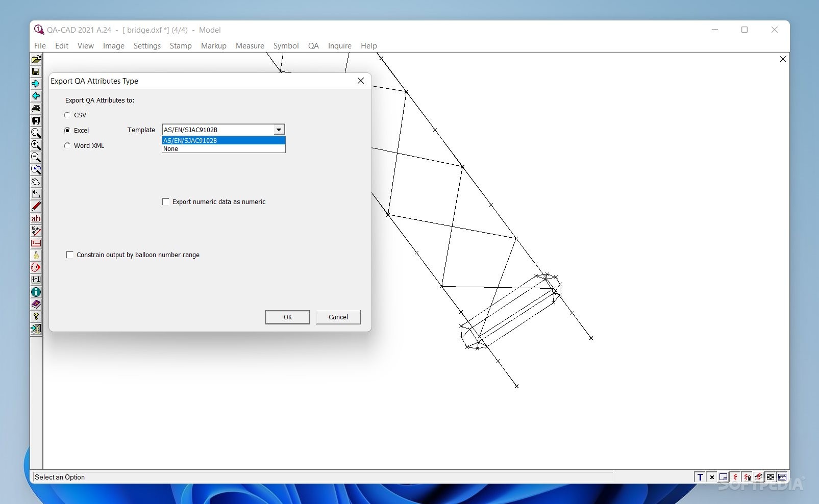Choose AS/EN/SJAC9102B from dropdown list
Screen dimensions: 819x504
point(224,140)
